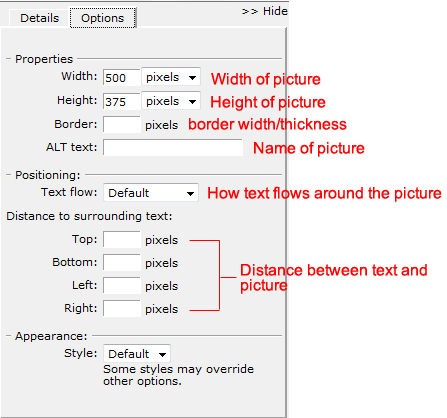Click the Left distance input field
The height and width of the screenshot is (418, 447).
121,286
